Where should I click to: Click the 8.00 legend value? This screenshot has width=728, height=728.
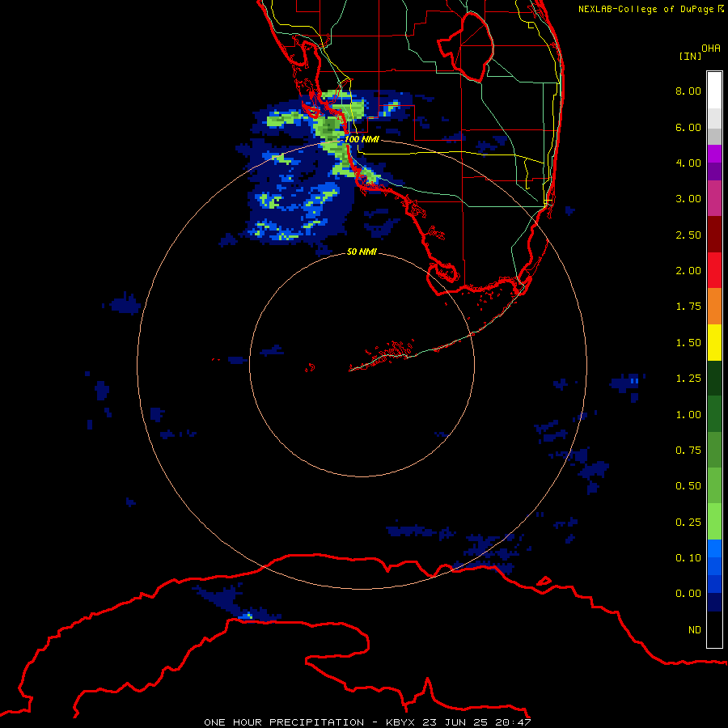click(688, 91)
